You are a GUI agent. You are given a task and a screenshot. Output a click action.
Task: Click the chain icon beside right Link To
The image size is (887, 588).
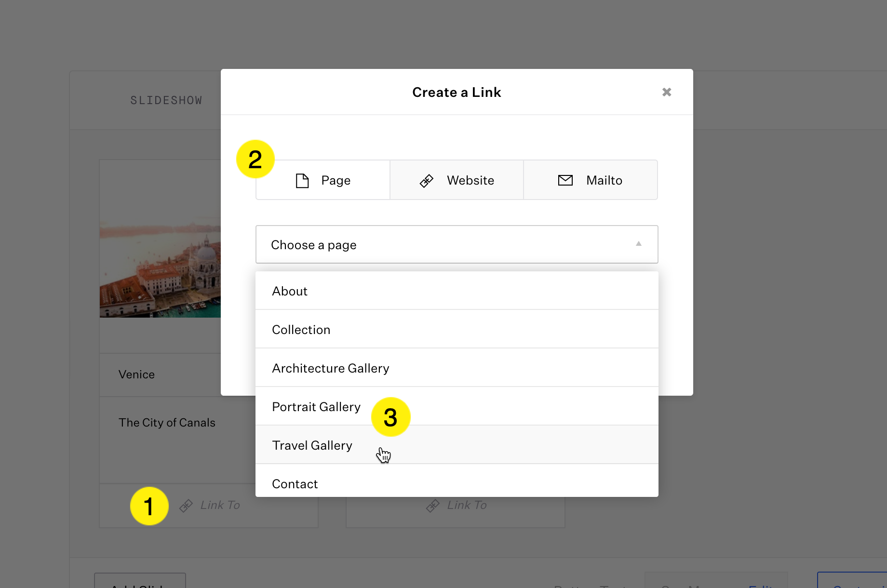click(433, 506)
